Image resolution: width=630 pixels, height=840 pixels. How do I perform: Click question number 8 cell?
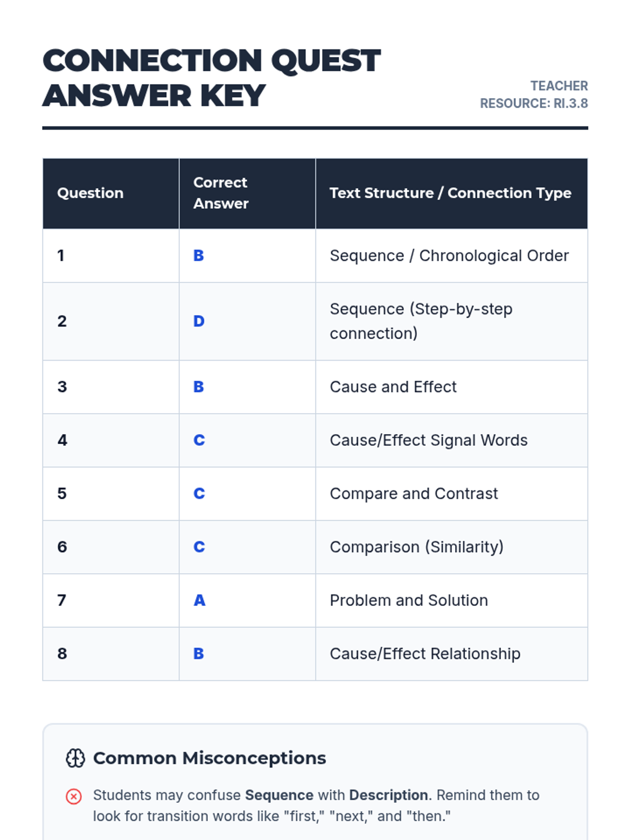pyautogui.click(x=62, y=654)
